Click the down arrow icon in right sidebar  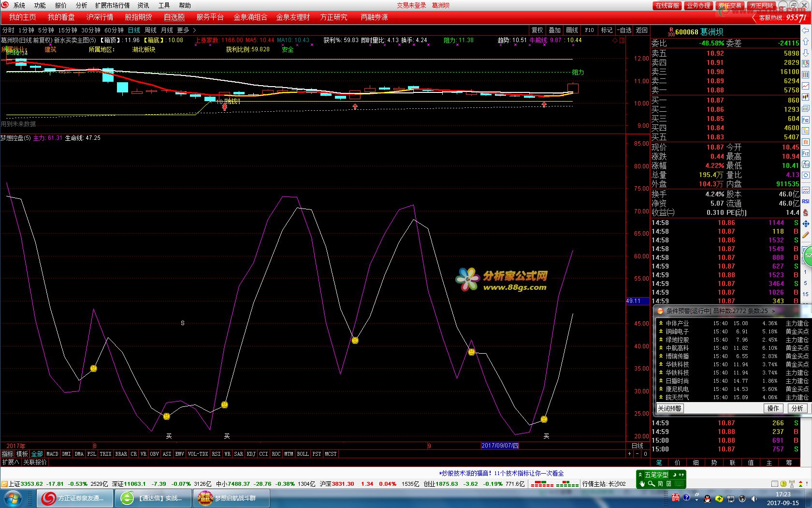pos(806,53)
